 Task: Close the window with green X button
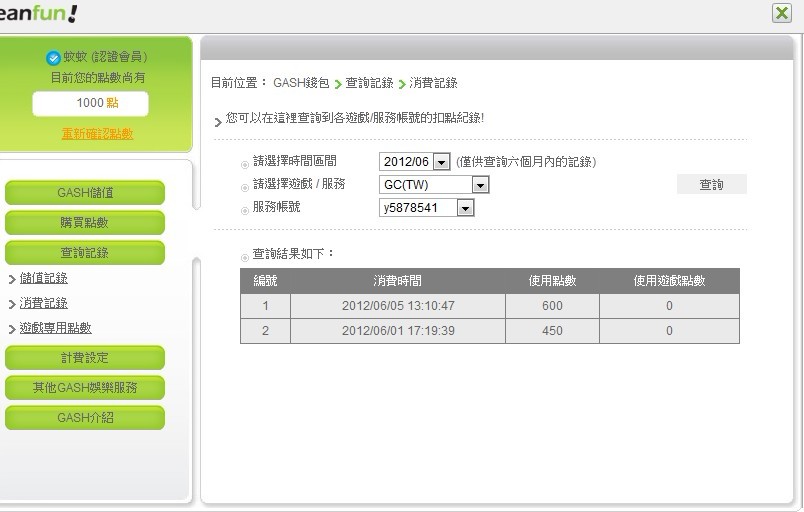(x=782, y=13)
